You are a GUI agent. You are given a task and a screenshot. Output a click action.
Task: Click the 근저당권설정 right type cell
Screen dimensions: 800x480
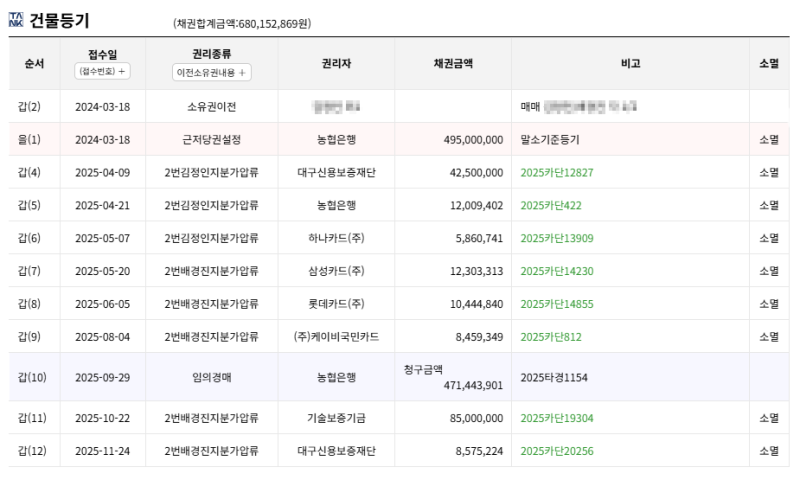pos(211,140)
